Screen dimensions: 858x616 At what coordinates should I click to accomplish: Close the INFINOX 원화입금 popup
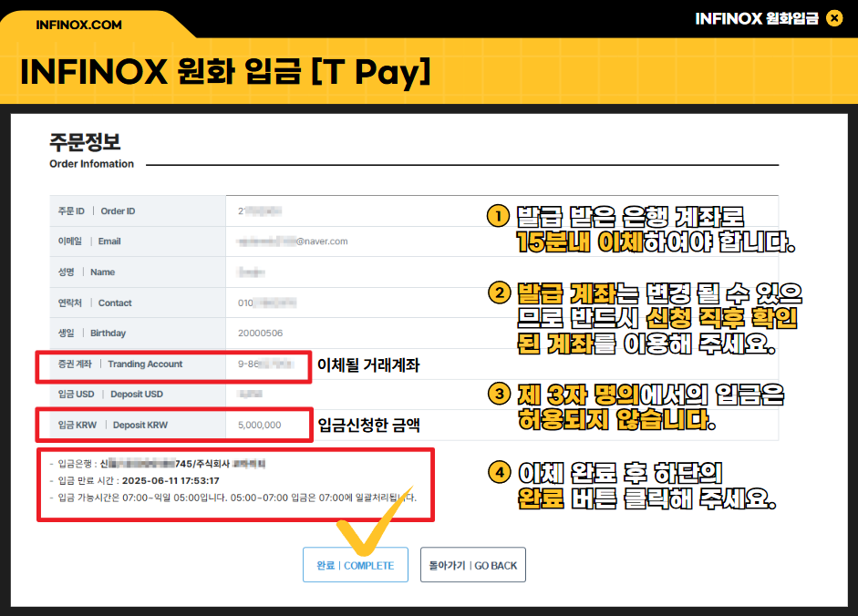(834, 18)
